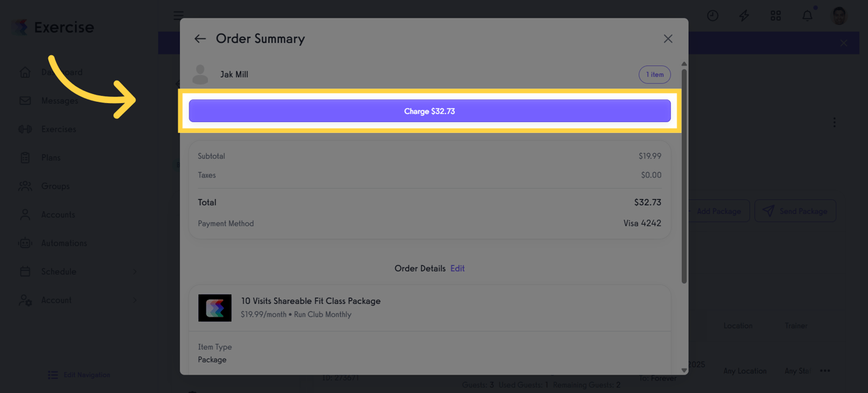Open the apps grid icon
868x393 pixels.
click(776, 15)
